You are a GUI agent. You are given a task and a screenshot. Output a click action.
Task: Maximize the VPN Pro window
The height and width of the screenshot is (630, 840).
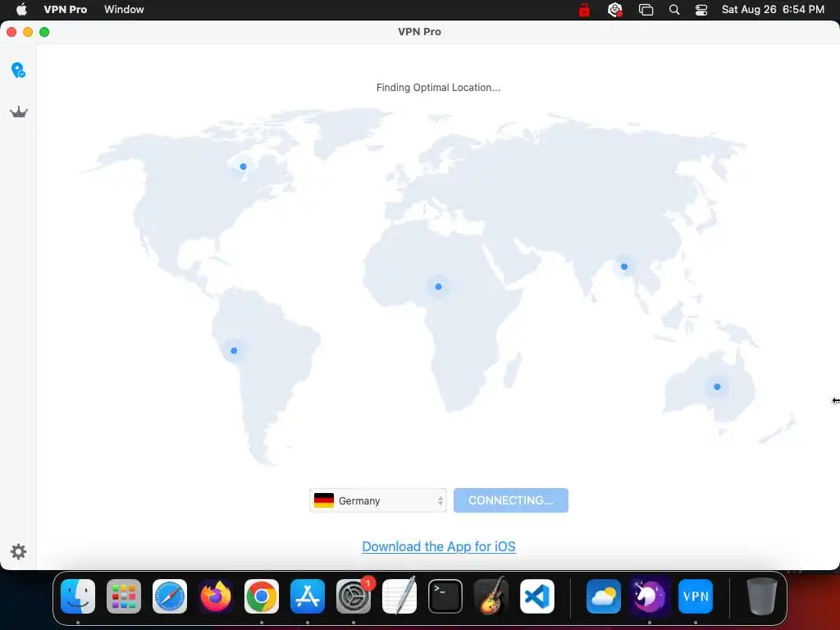[44, 32]
